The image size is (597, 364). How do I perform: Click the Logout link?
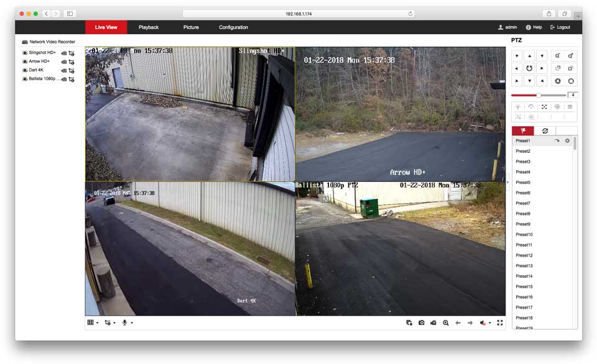[x=560, y=27]
